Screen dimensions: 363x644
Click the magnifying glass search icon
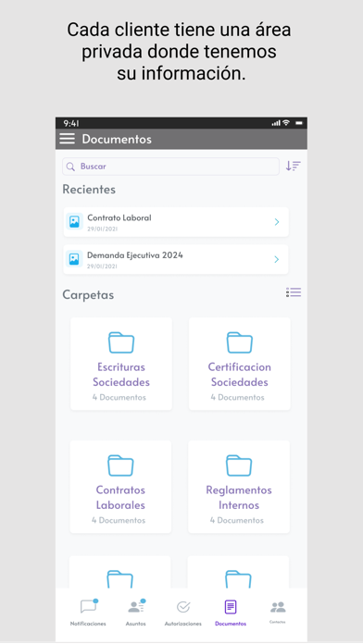pos(70,167)
